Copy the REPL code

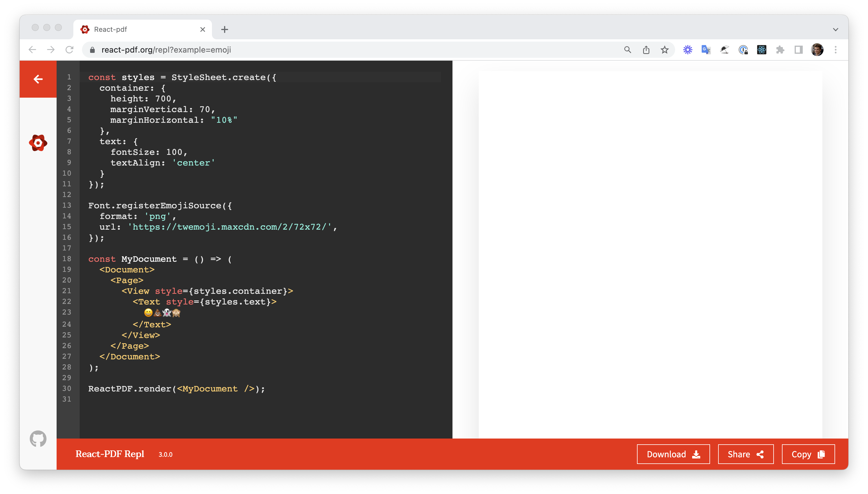(808, 454)
